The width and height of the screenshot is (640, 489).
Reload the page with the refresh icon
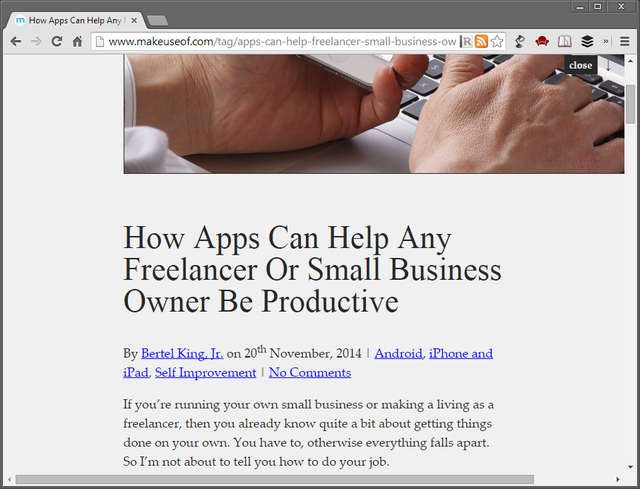(56, 41)
